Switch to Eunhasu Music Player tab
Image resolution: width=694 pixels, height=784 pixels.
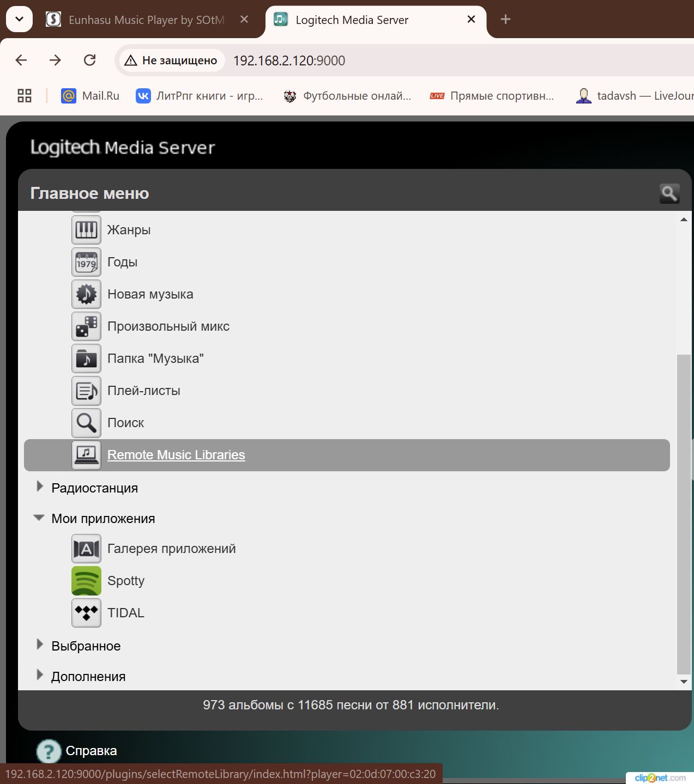[x=146, y=20]
